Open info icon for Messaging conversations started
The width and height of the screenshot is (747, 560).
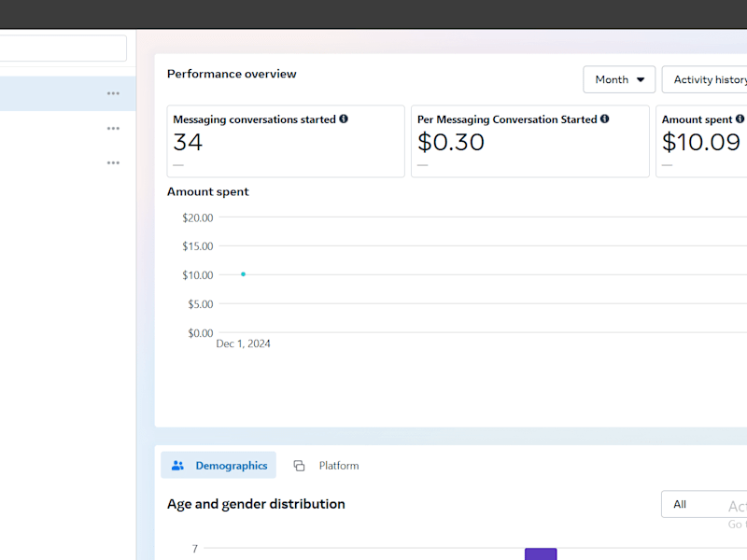tap(344, 119)
